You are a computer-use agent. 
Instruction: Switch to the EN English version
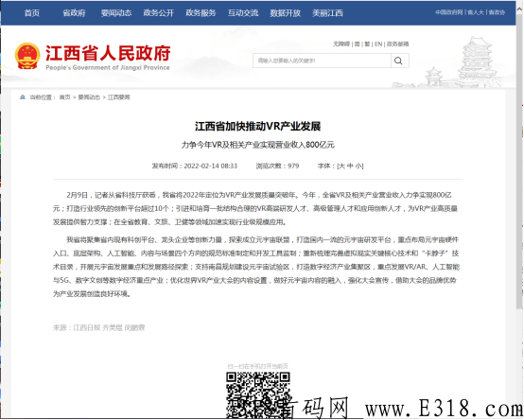coord(378,44)
